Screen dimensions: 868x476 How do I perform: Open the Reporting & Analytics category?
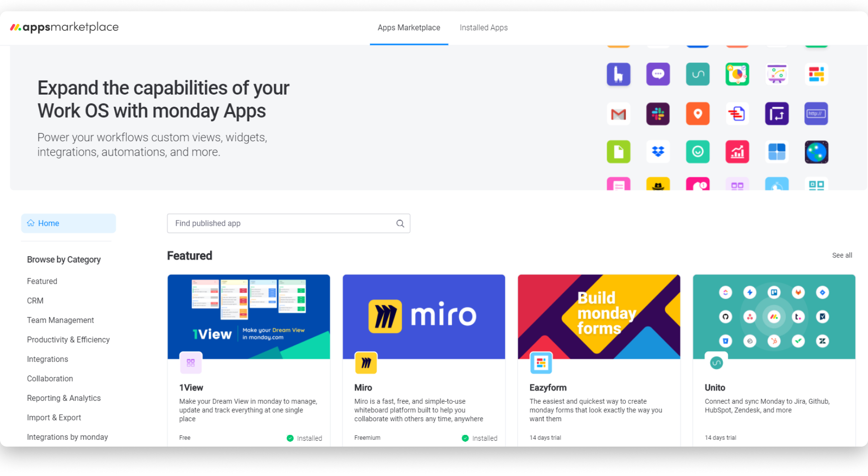tap(64, 398)
